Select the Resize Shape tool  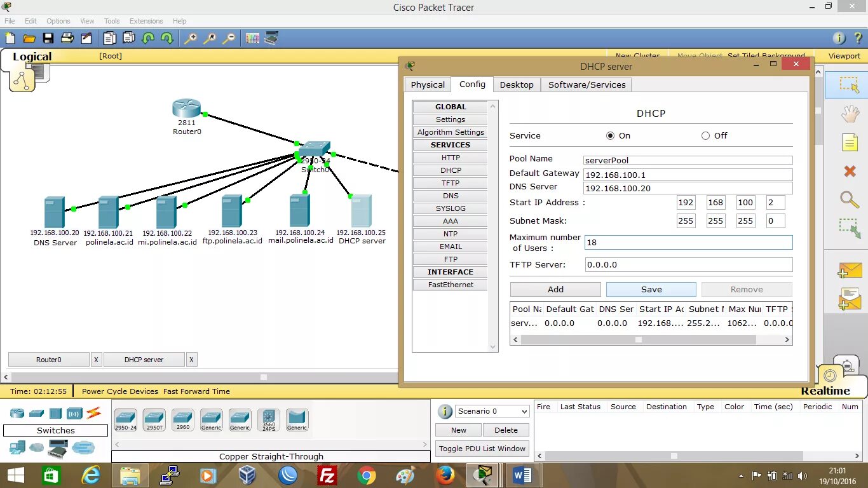850,228
